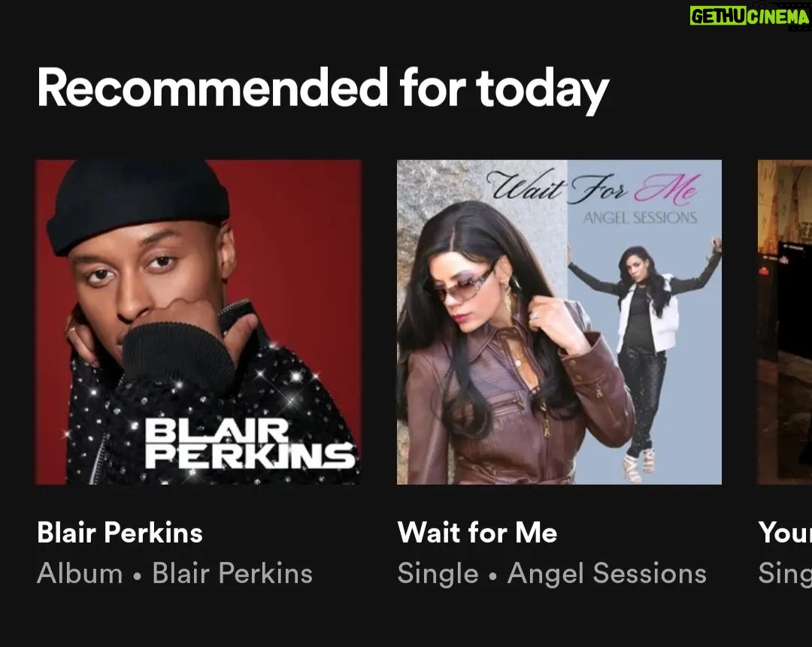This screenshot has height=647, width=812.
Task: Click the Wait for Me title
Action: [477, 532]
